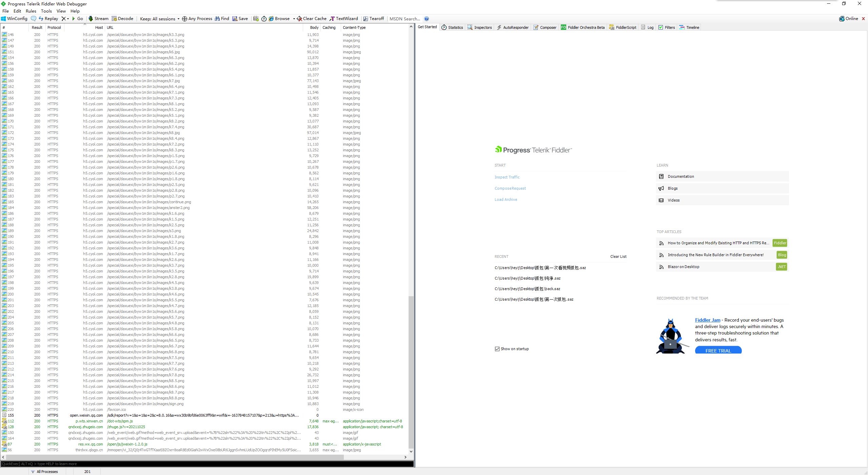Open the Keep: All sessions dropdown
Screen dimensions: 868x475
(x=160, y=19)
